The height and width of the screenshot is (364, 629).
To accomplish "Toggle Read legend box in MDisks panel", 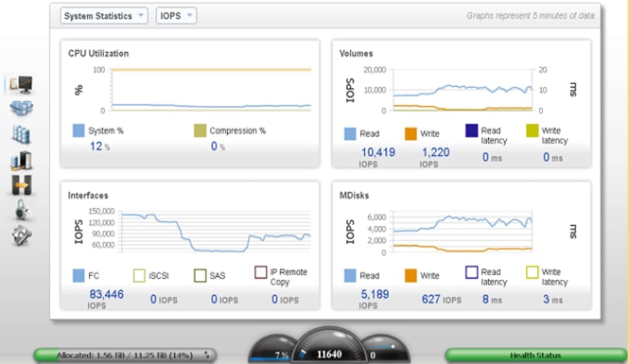I will (x=350, y=276).
